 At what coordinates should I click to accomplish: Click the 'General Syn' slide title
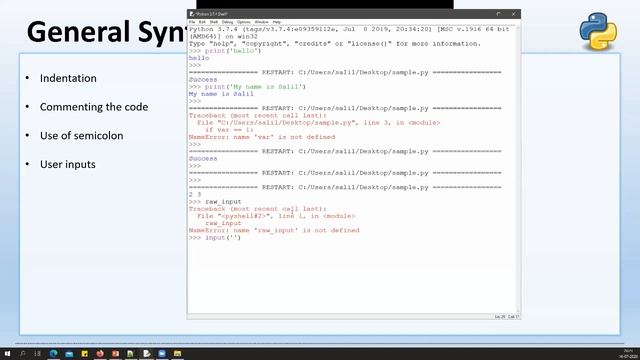[107, 32]
